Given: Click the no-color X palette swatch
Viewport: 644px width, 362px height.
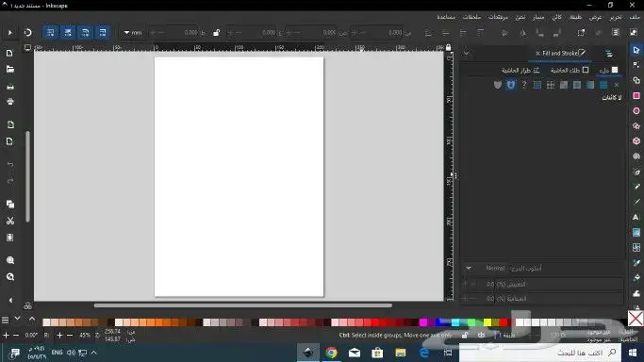Looking at the screenshot, I should click(x=636, y=318).
